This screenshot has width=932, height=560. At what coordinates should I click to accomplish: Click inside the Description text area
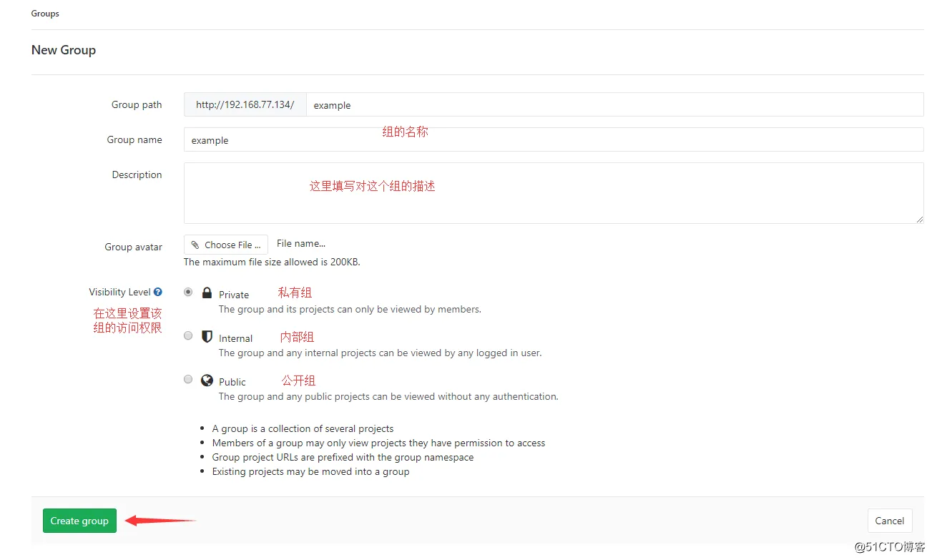pos(554,193)
